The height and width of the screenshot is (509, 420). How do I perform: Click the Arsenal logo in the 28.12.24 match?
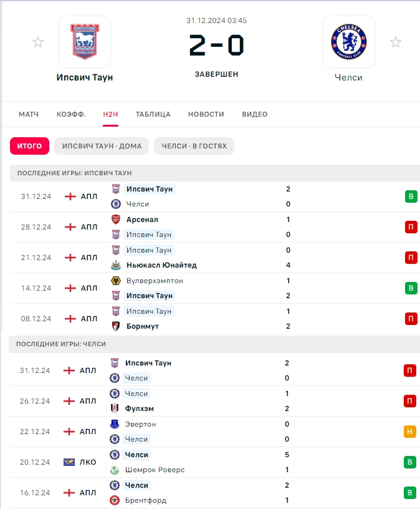tap(116, 220)
